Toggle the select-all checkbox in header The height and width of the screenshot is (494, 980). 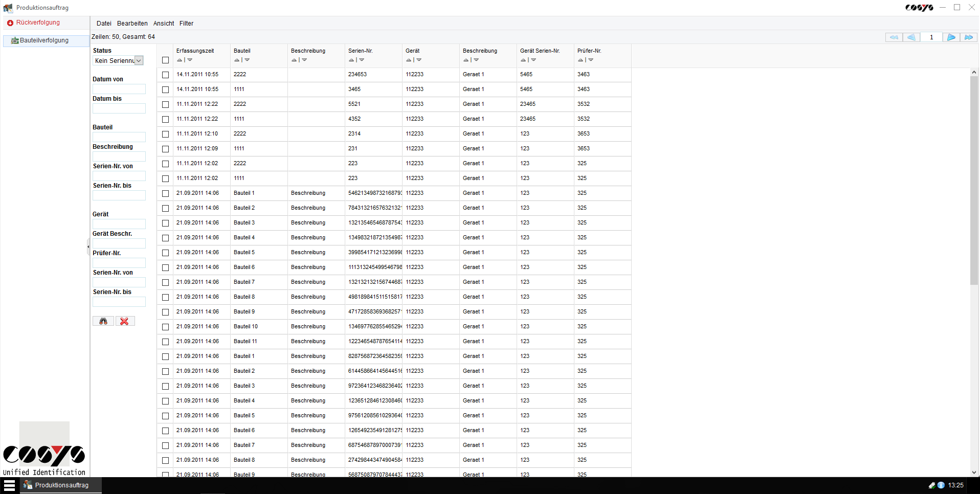(x=165, y=60)
